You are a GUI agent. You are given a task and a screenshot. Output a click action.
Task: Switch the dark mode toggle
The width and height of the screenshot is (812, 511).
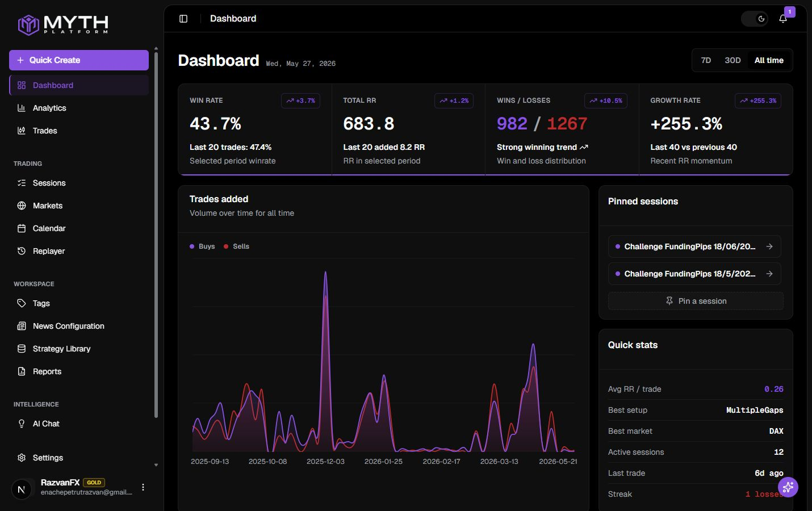(x=755, y=19)
